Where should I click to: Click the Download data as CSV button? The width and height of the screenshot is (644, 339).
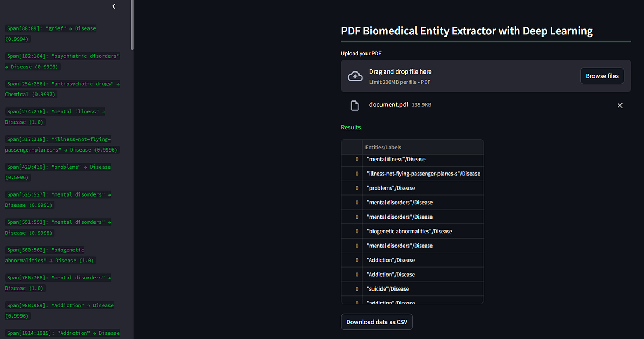376,321
